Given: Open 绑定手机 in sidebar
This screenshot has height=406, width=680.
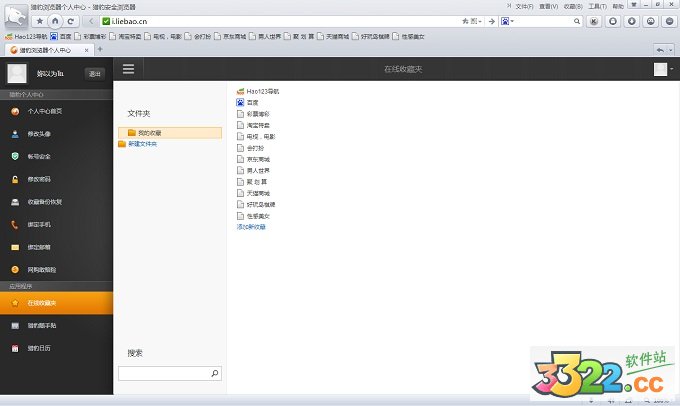Looking at the screenshot, I should coord(56,224).
